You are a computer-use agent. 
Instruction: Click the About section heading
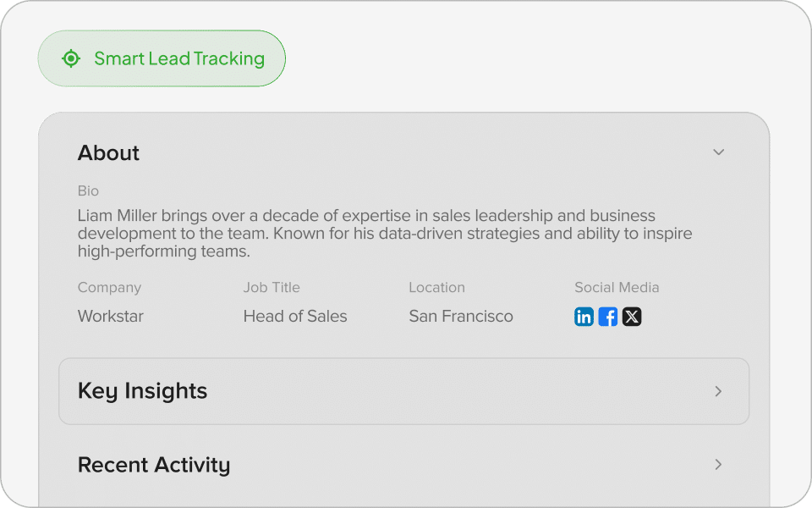pos(108,153)
